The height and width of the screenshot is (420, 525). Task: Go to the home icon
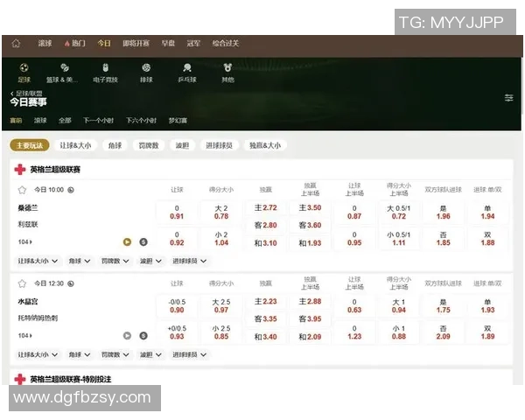pyautogui.click(x=16, y=43)
